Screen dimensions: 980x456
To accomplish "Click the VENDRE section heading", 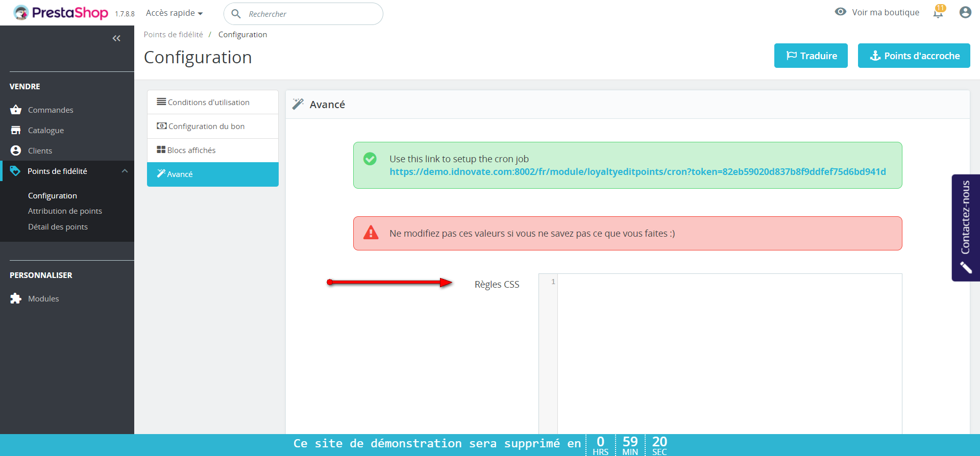I will tap(25, 87).
